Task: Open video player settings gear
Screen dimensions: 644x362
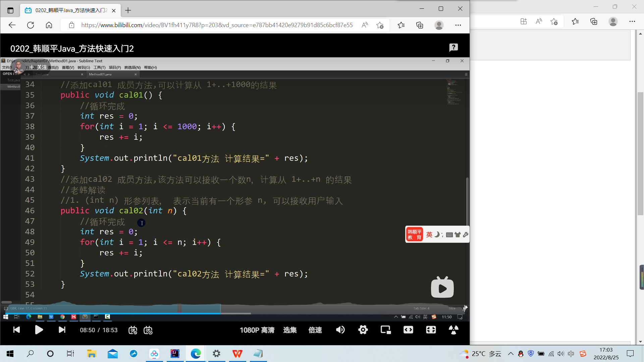Action: tap(363, 330)
